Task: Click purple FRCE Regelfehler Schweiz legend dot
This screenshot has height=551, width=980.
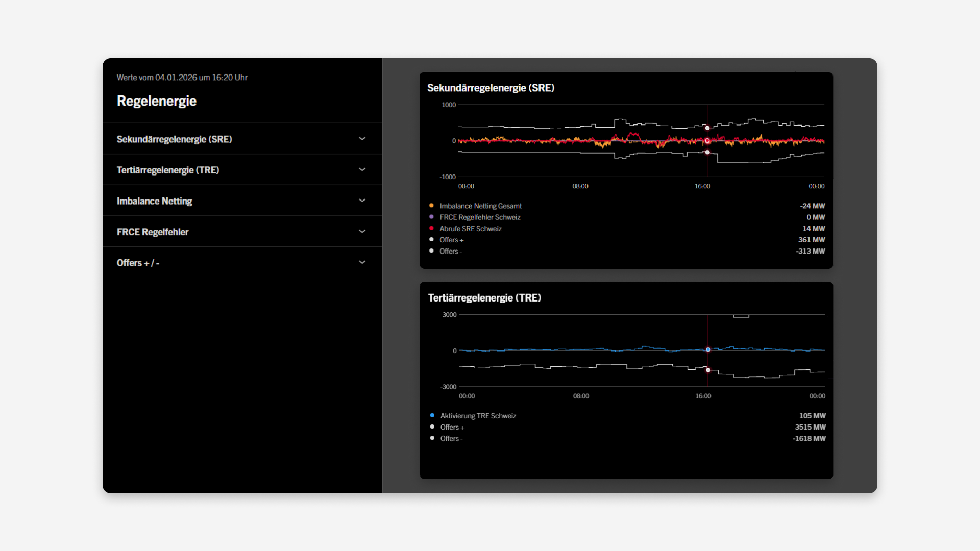Action: click(x=431, y=217)
